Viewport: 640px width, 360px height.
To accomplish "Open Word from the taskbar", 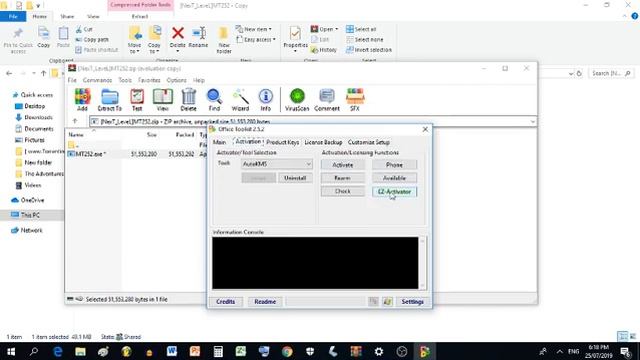I will pos(172,351).
